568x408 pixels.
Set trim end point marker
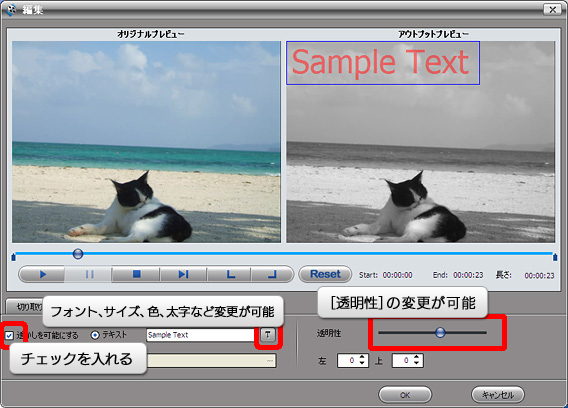coord(272,274)
